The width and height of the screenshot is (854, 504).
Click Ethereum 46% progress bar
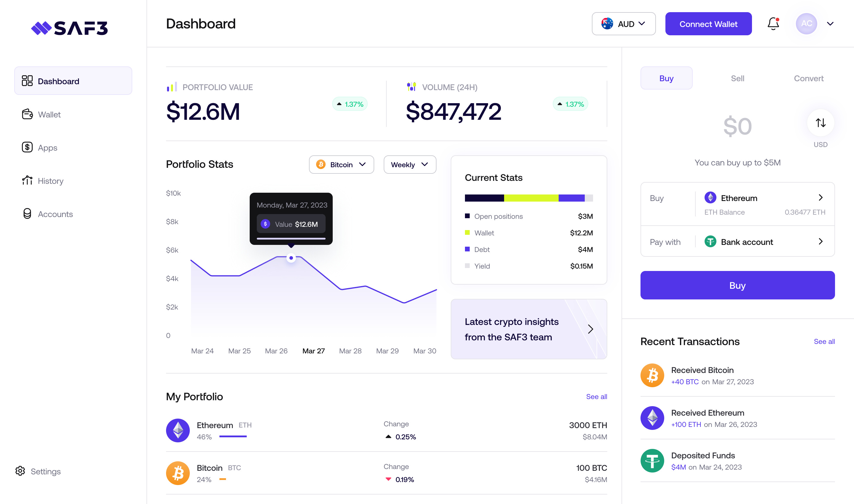(233, 436)
